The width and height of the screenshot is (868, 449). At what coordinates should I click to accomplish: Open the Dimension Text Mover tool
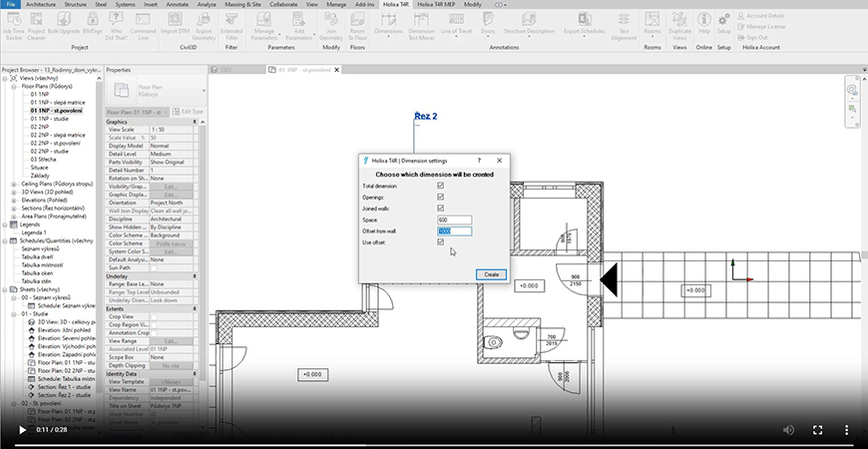421,26
